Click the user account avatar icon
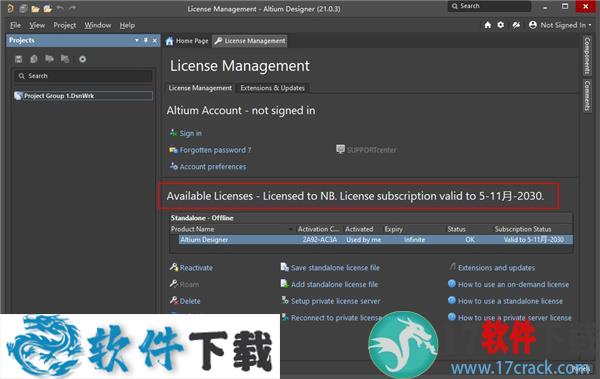 point(533,25)
